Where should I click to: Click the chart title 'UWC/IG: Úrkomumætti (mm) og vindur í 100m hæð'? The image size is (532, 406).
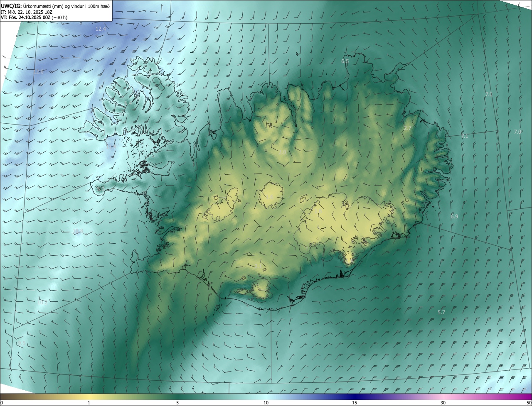coord(56,6)
